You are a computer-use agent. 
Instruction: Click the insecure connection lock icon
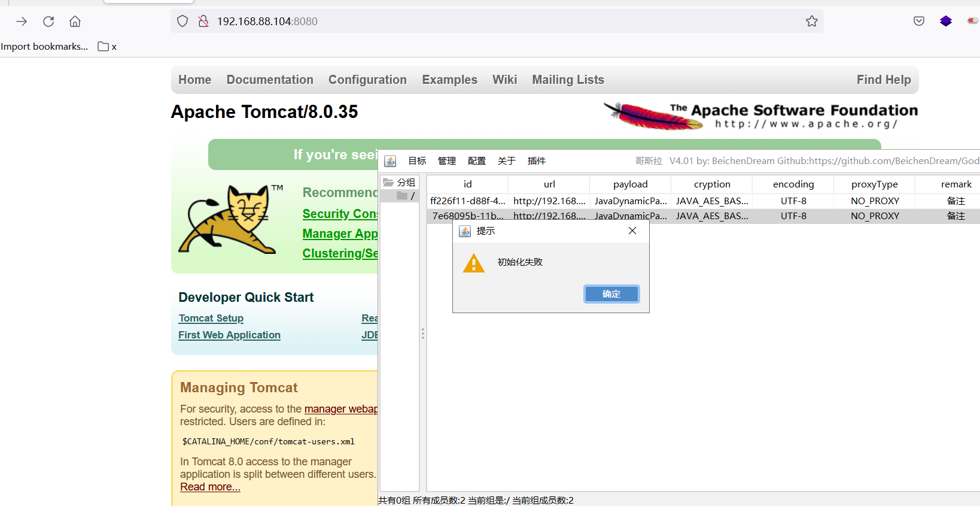(203, 22)
